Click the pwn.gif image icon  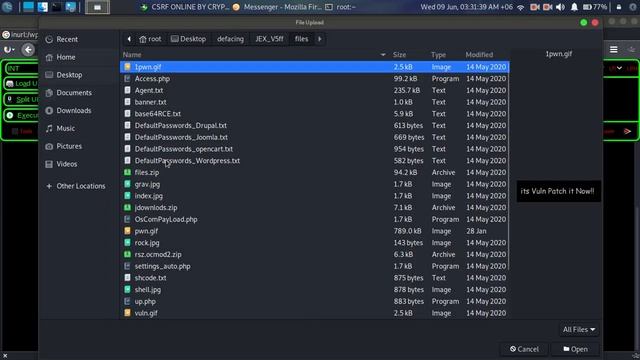[x=127, y=231]
